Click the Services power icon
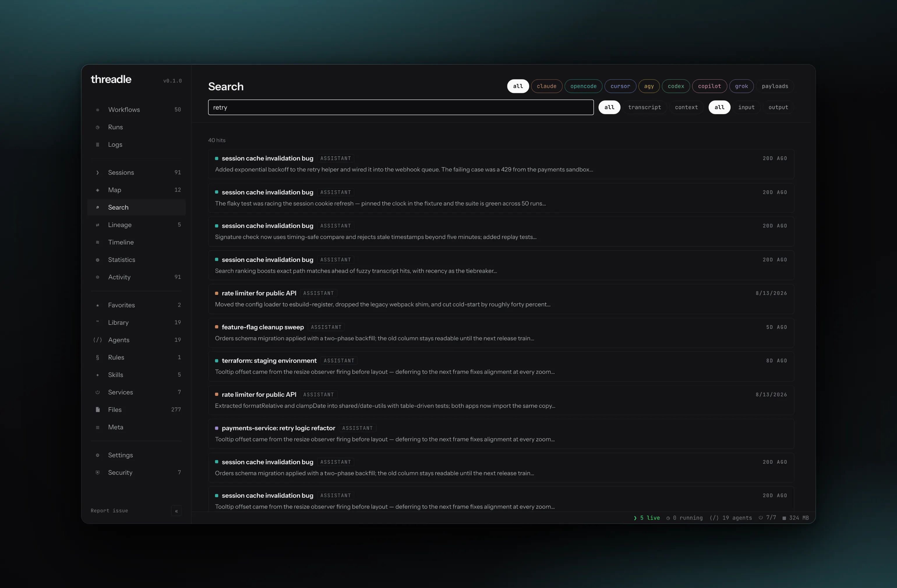This screenshot has width=897, height=588. tap(98, 392)
